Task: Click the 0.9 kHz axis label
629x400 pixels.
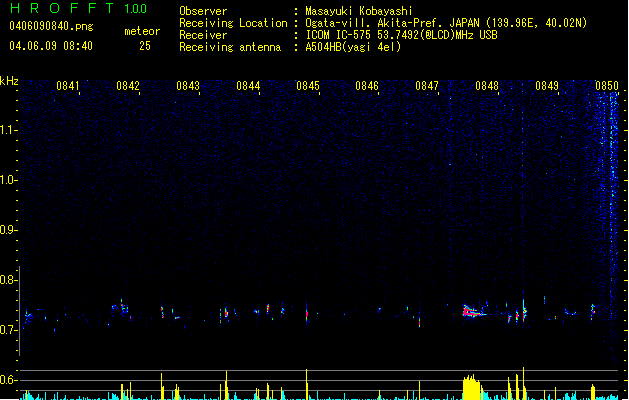Action: click(9, 230)
